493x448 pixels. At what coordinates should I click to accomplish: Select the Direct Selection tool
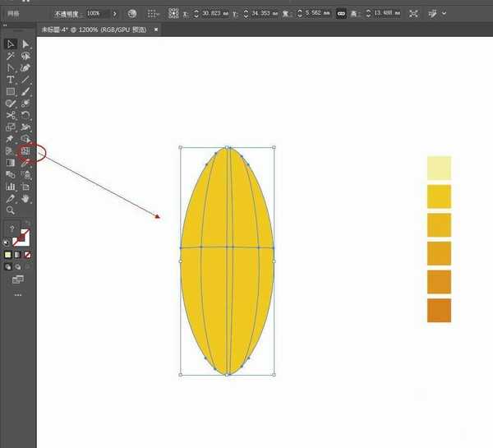click(25, 44)
